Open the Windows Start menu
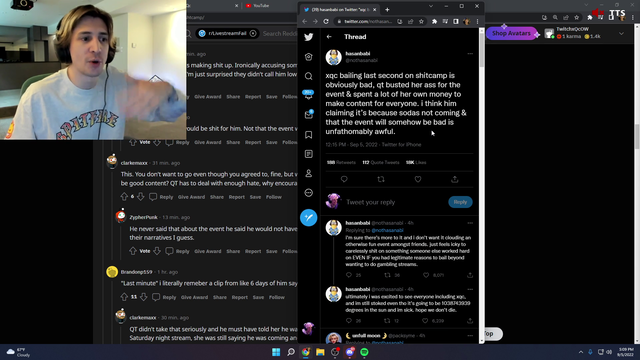This screenshot has height=360, width=640. pos(276,352)
